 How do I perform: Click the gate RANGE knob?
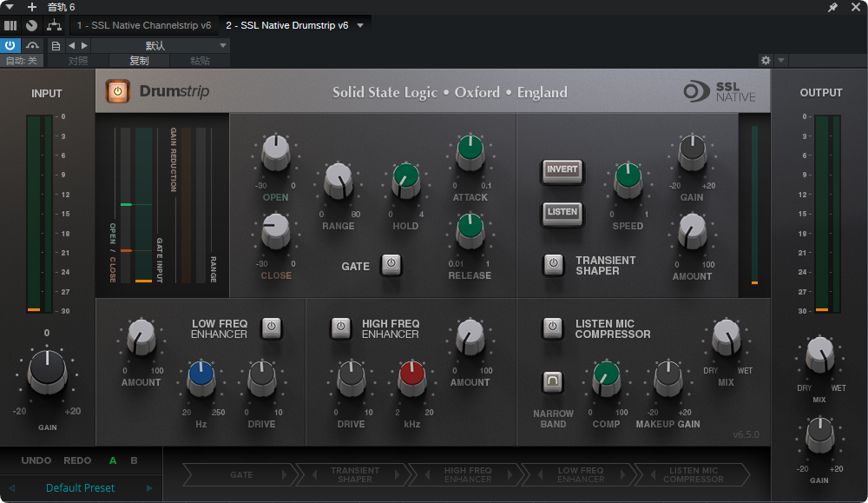point(339,180)
